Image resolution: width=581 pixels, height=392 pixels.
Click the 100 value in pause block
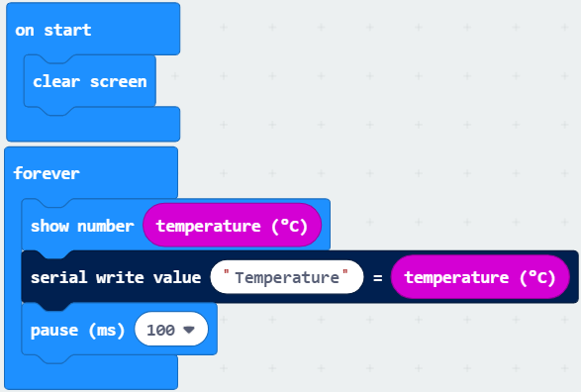[x=160, y=330]
